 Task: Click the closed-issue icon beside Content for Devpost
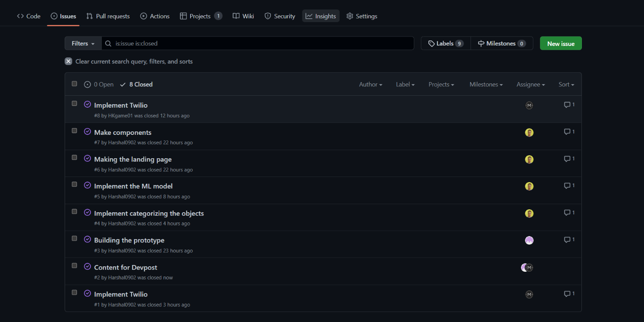click(87, 266)
